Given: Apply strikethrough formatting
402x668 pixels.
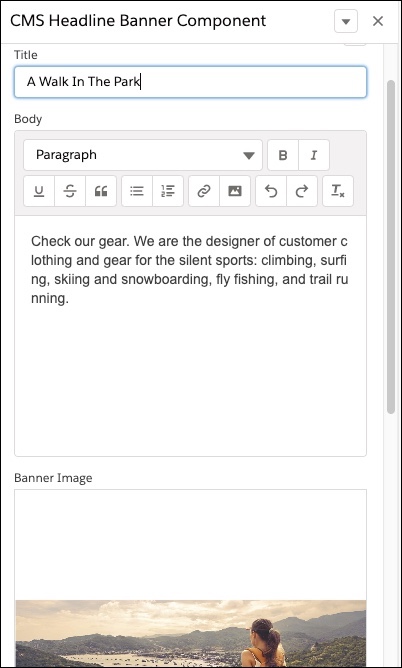Looking at the screenshot, I should [x=70, y=191].
